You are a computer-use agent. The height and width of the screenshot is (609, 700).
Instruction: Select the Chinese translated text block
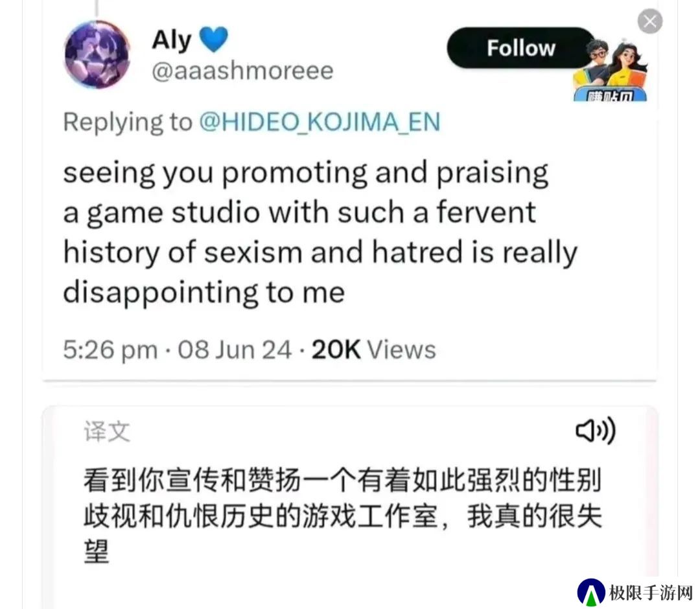pyautogui.click(x=342, y=515)
